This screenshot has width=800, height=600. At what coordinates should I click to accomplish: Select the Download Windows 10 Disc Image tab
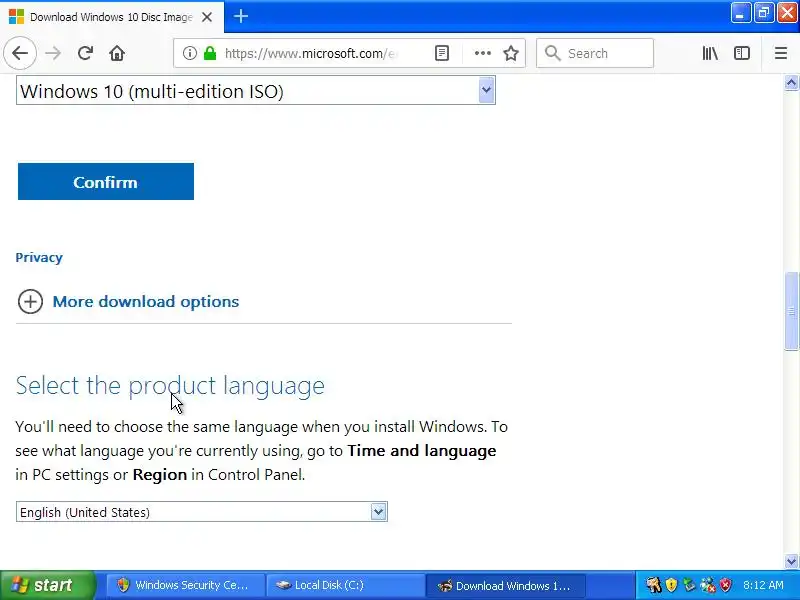(x=112, y=17)
